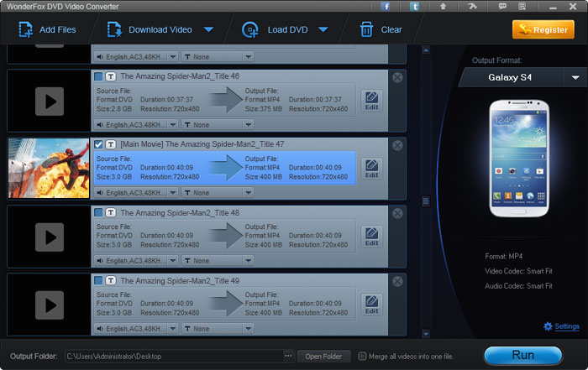Viewport: 588px width, 370px height.
Task: Open the Twitter share icon in title bar
Action: coord(414,7)
